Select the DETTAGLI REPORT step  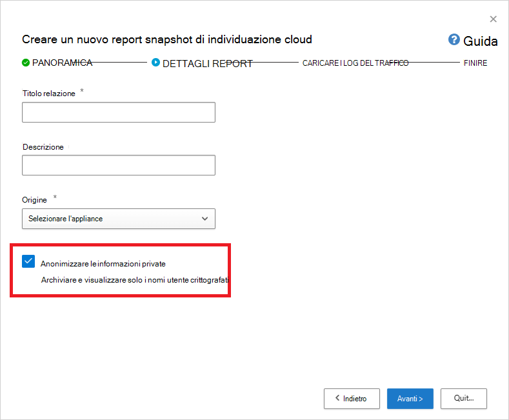point(208,64)
